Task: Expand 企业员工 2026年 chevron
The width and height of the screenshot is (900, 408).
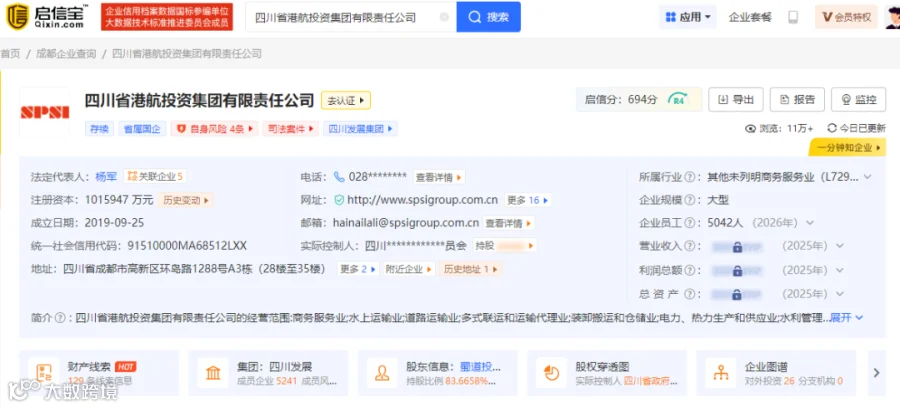Action: (810, 223)
